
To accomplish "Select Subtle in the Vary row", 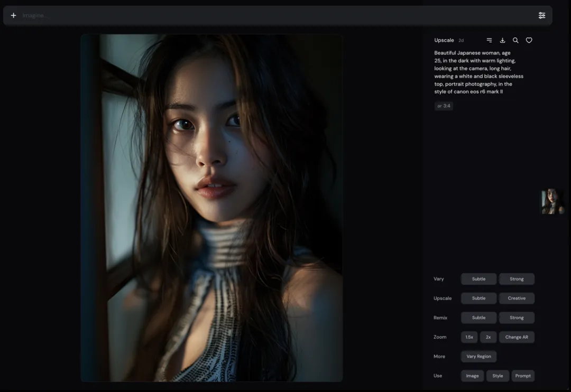I will coord(478,279).
